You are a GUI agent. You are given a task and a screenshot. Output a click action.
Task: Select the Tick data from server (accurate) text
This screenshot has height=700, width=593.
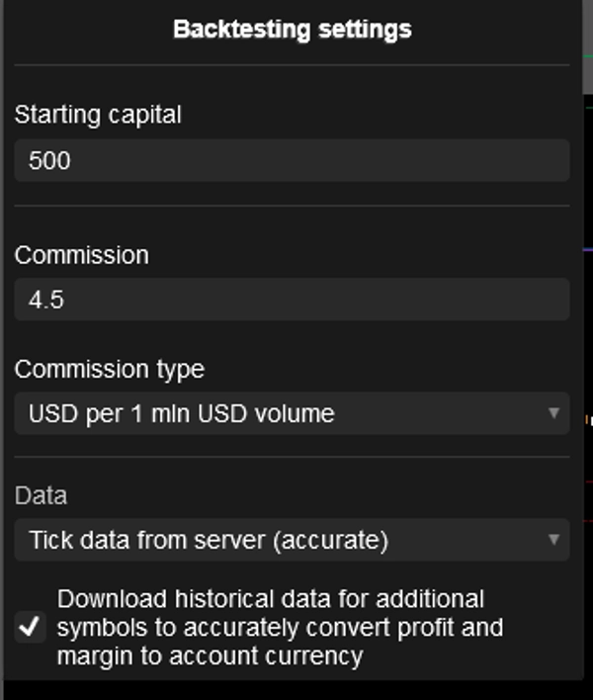point(208,540)
